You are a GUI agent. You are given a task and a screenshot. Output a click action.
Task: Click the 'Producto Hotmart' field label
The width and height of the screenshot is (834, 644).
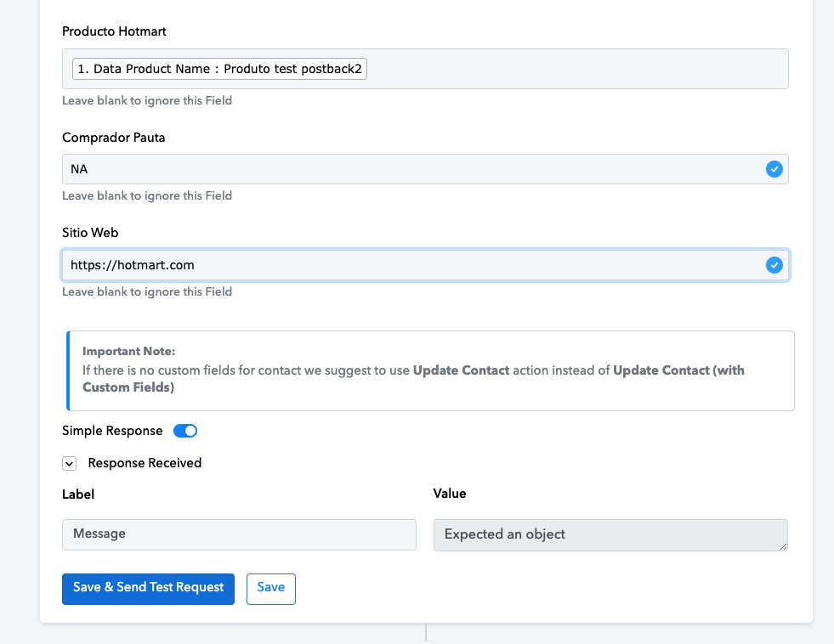pyautogui.click(x=114, y=31)
